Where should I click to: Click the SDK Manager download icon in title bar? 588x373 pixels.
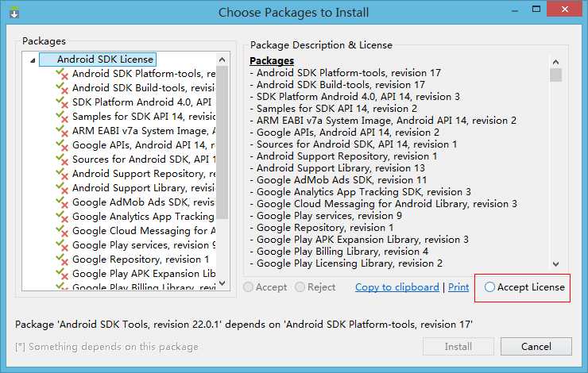(14, 13)
